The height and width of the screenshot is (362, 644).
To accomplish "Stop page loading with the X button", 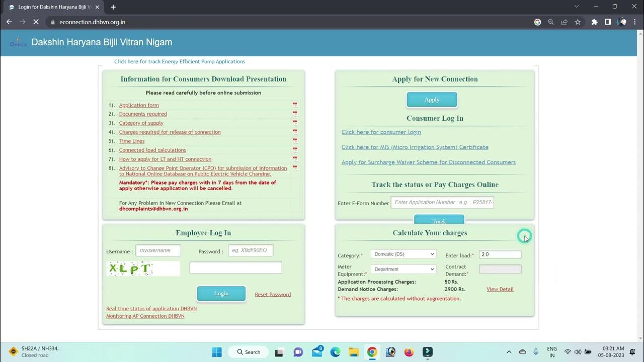I will click(36, 22).
